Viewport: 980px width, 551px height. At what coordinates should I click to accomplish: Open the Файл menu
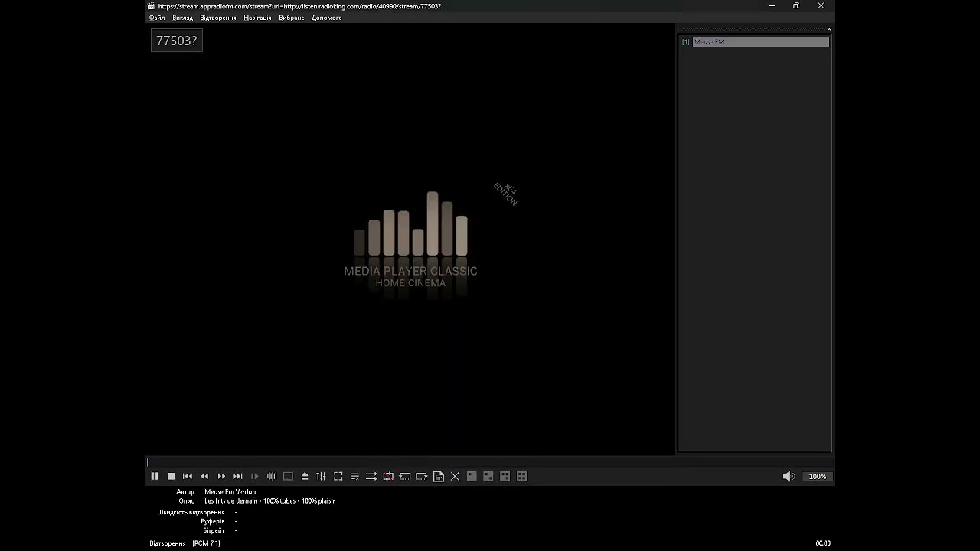157,18
